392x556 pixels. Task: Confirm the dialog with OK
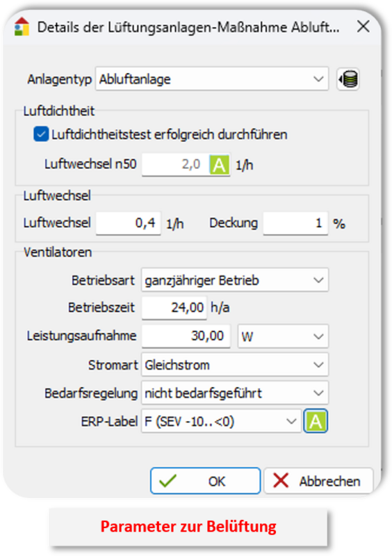206,481
